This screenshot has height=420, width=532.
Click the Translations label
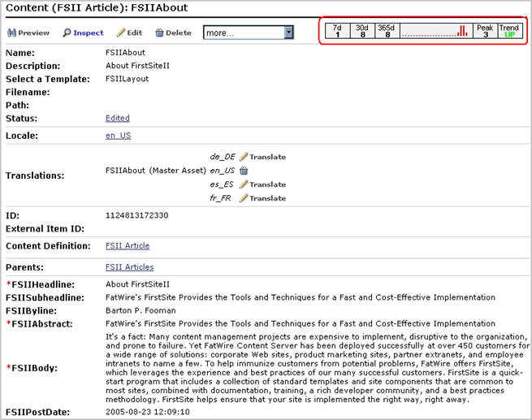(35, 175)
